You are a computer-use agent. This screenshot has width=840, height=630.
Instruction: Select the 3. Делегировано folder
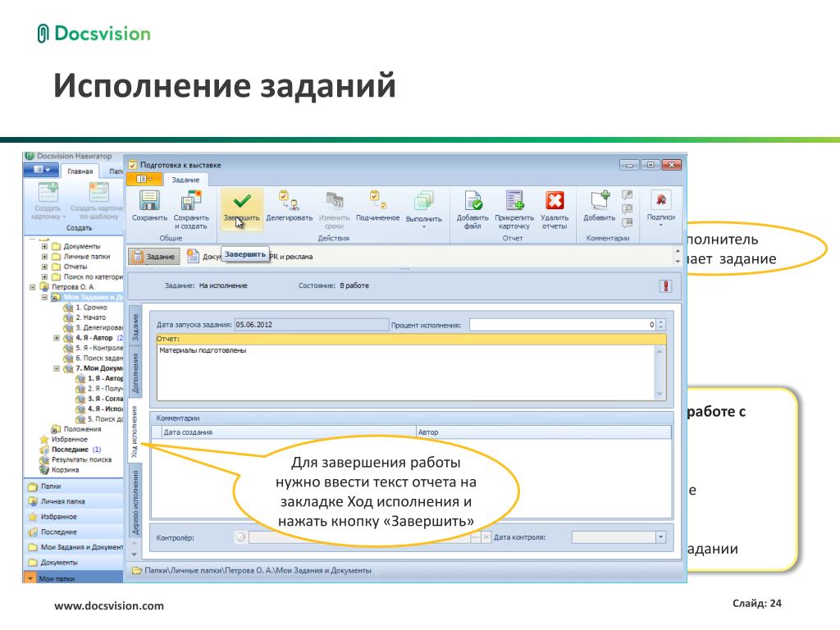coord(94,328)
